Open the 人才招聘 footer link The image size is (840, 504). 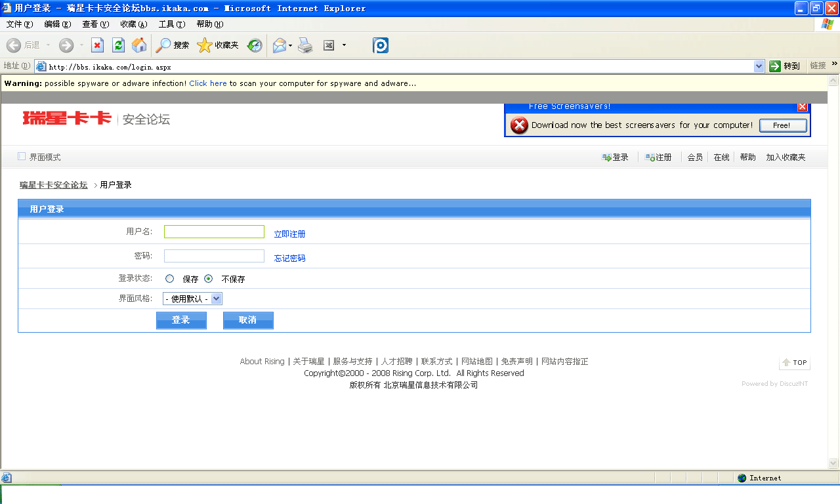click(x=397, y=362)
